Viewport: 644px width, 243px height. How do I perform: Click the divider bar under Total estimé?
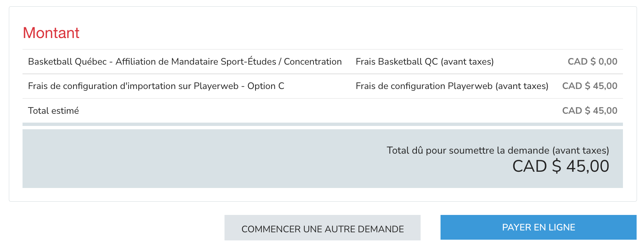pyautogui.click(x=322, y=124)
